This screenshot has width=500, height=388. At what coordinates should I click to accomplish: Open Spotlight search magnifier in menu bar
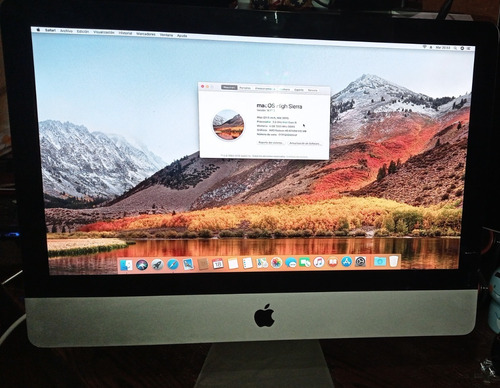(x=456, y=48)
